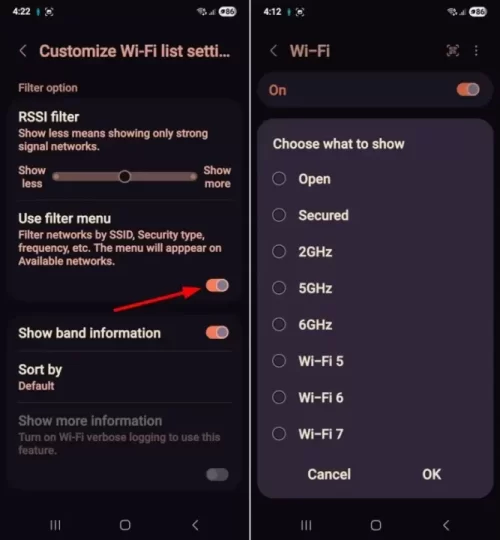
Task: Click the RSSI filter slider handle
Action: point(125,177)
